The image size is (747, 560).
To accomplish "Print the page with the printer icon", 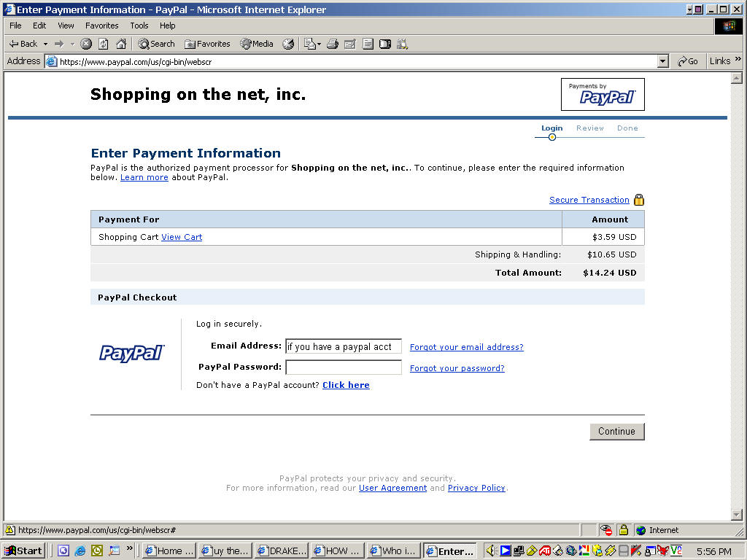I will 333,44.
